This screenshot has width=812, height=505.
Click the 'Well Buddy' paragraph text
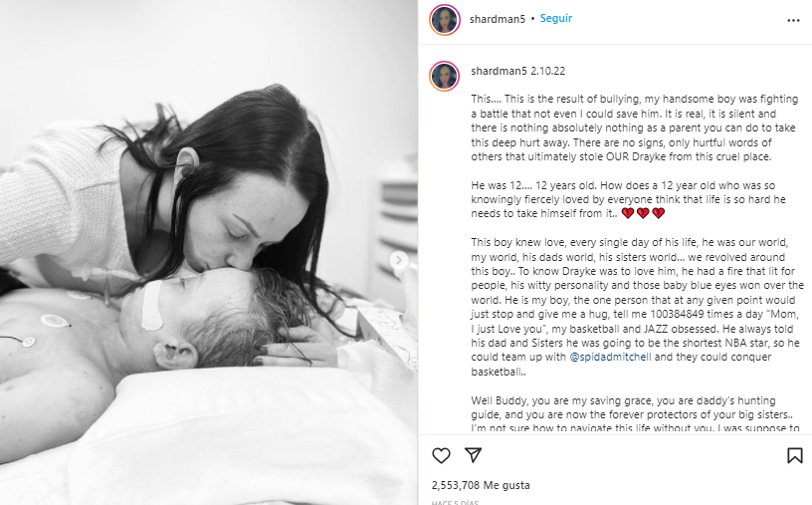coord(635,414)
